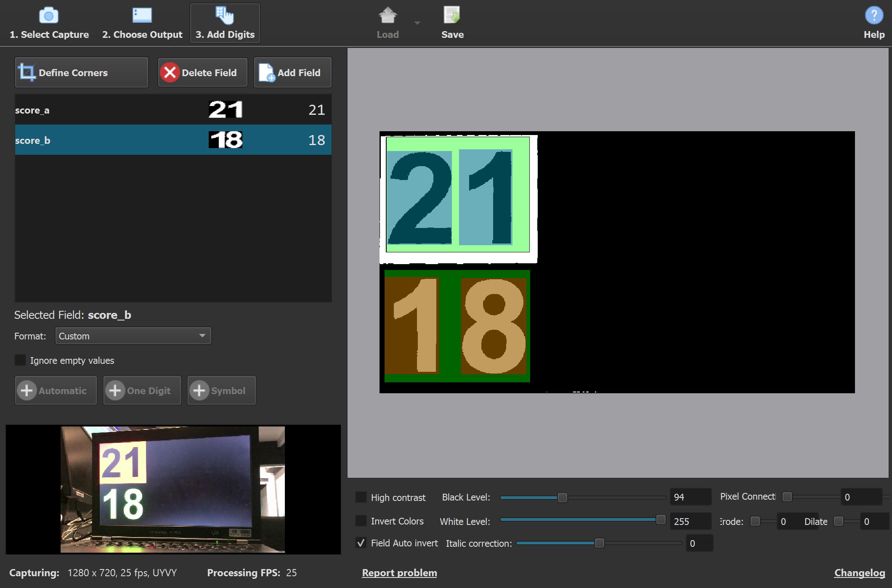Switch to the 3. Add Digits tab

[x=225, y=23]
